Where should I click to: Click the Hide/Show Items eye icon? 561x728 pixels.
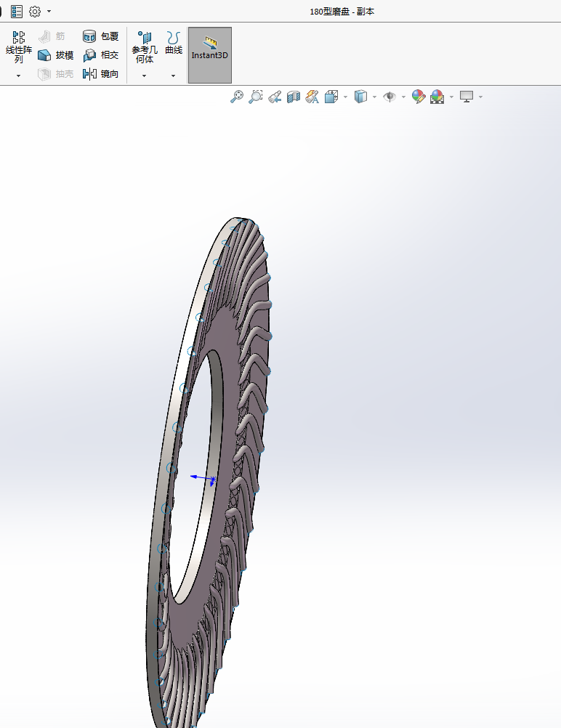pyautogui.click(x=390, y=97)
